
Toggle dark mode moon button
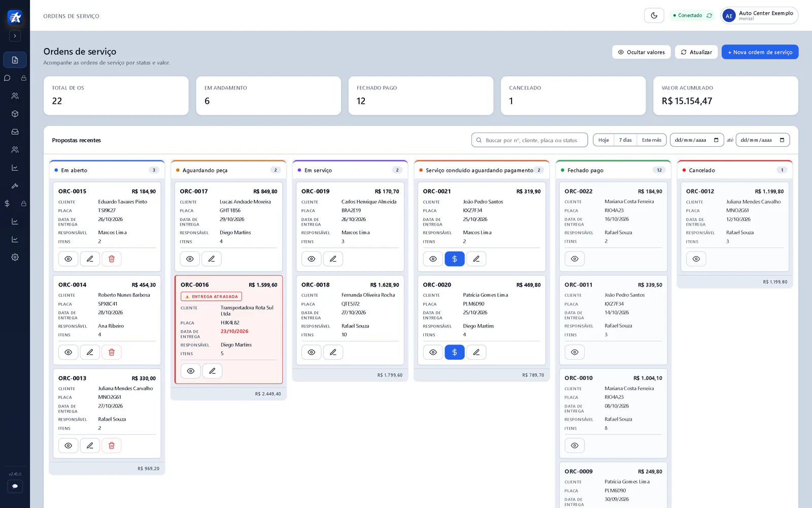point(654,15)
